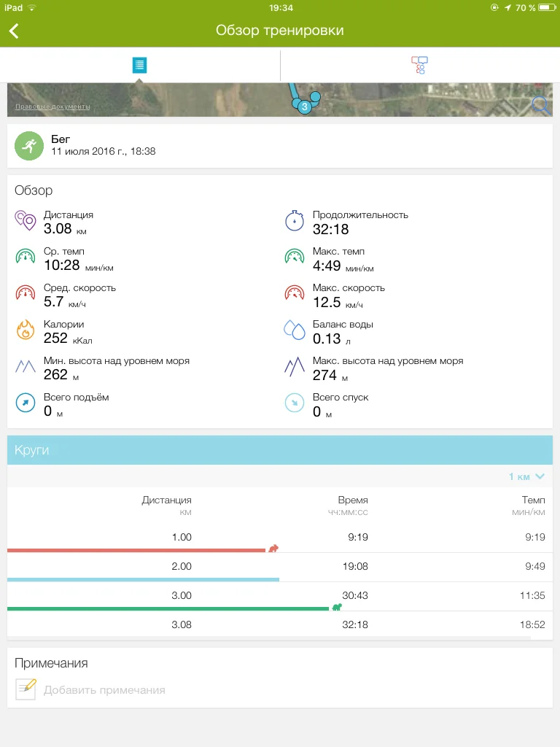Tap the 'Бег' workout title

61,139
